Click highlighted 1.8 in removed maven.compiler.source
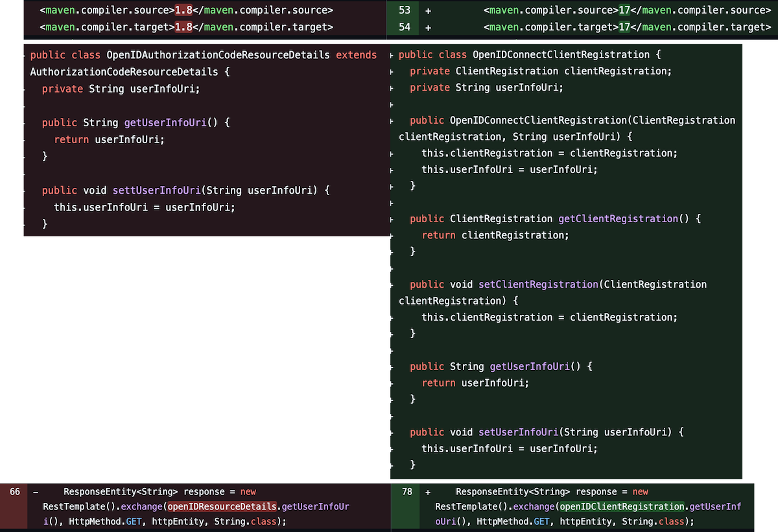The height and width of the screenshot is (532, 778). [183, 10]
